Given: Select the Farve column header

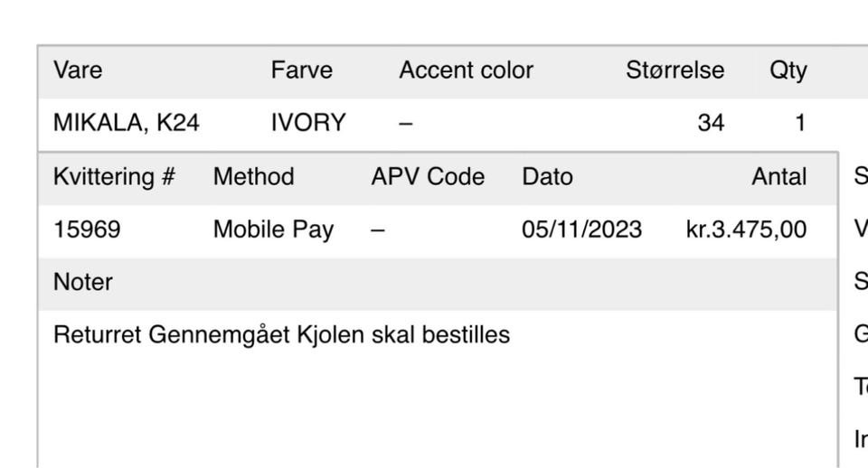Looking at the screenshot, I should [301, 70].
